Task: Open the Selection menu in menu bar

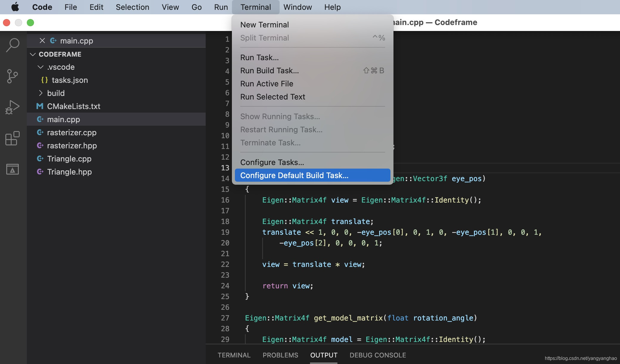Action: 132,7
